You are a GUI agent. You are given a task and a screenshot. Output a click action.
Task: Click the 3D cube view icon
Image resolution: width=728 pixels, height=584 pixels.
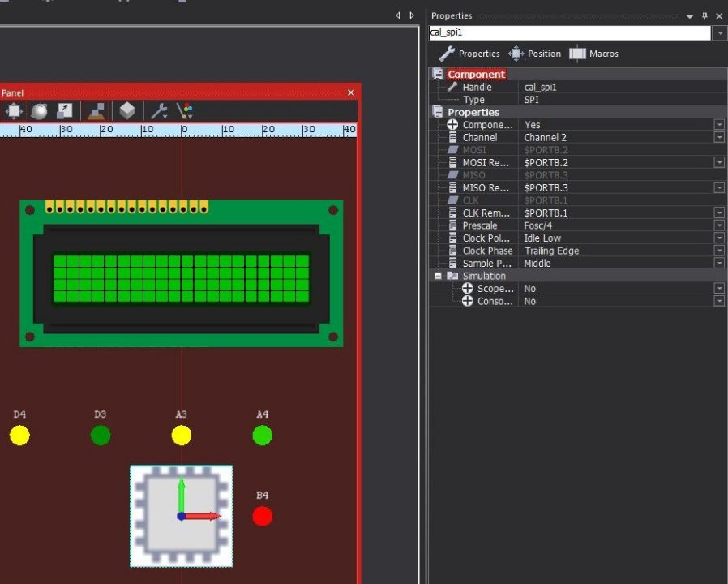tap(126, 111)
